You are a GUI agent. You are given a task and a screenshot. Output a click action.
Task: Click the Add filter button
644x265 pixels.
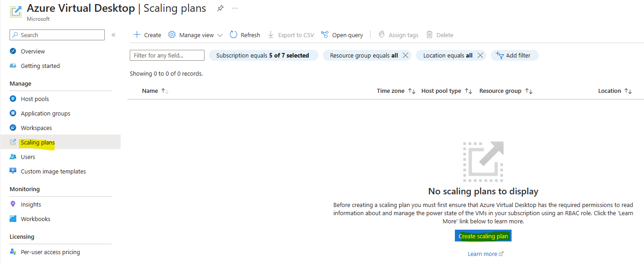coord(514,55)
